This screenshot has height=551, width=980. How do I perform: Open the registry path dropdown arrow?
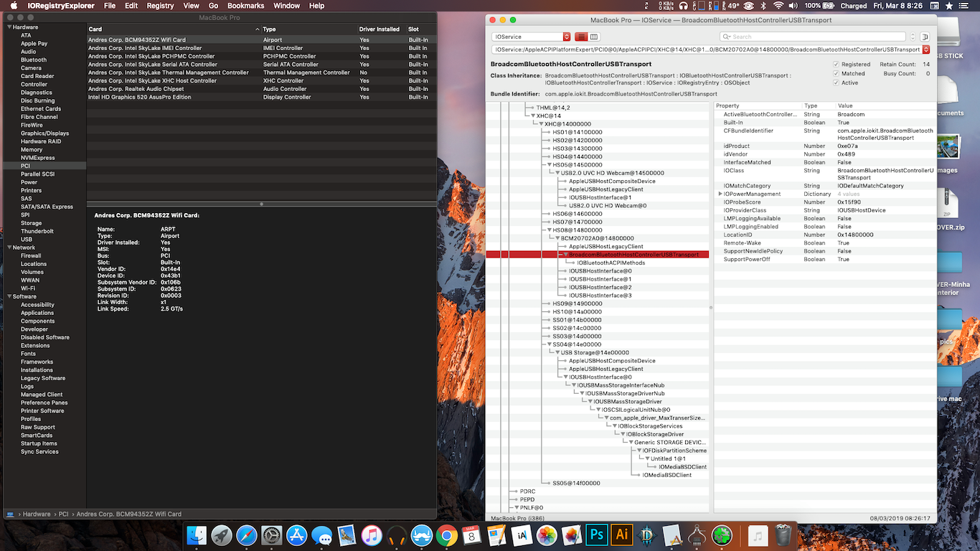[x=926, y=50]
